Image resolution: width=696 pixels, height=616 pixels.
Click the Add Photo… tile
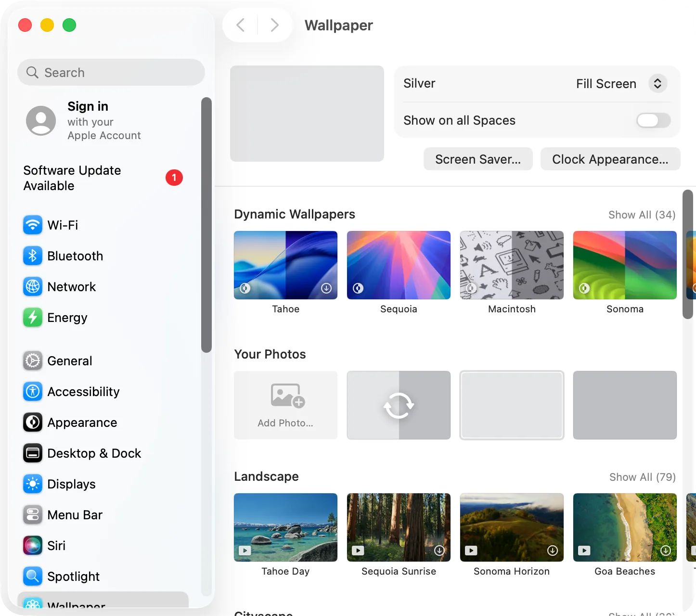click(x=285, y=405)
